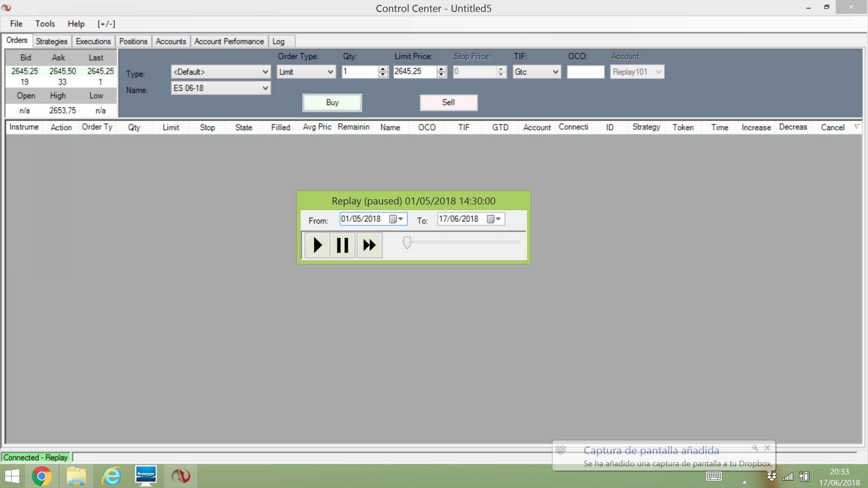This screenshot has height=488, width=868.
Task: Click the replay fast forward button
Action: 369,245
